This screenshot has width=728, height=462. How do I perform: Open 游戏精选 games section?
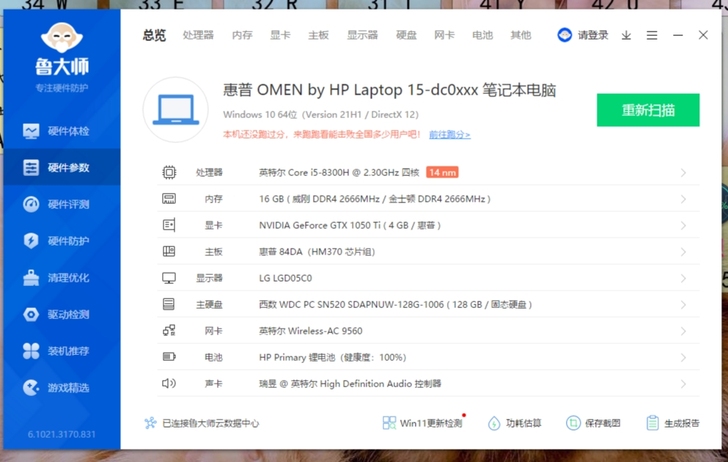(x=62, y=388)
